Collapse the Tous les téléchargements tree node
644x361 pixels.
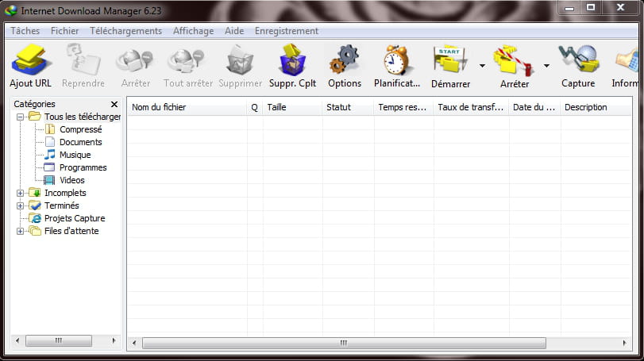point(20,117)
